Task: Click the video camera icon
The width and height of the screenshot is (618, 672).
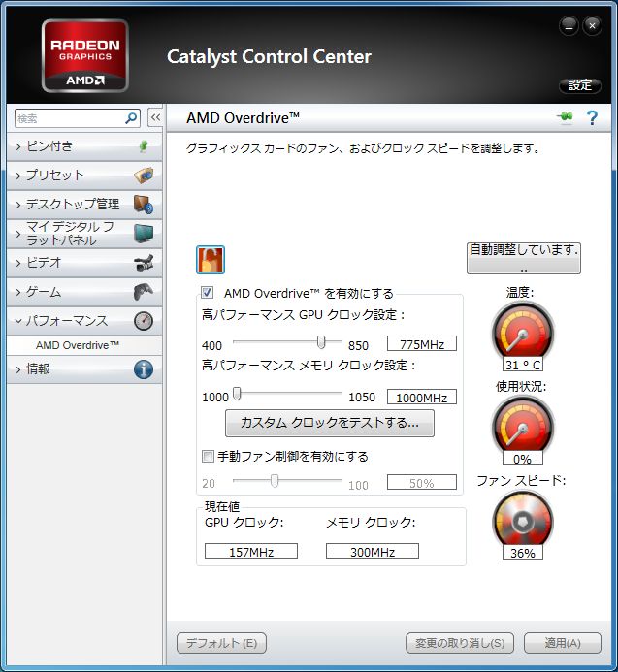Action: [x=144, y=263]
